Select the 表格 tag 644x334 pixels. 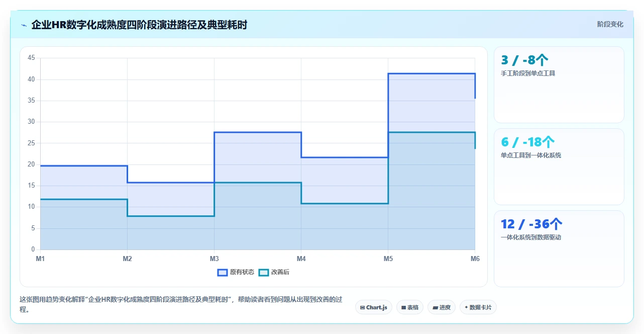(x=410, y=307)
